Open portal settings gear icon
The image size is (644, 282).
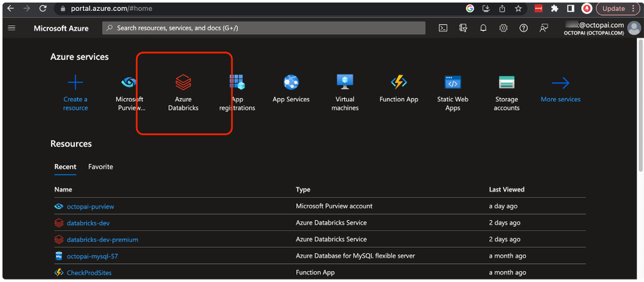[x=503, y=28]
